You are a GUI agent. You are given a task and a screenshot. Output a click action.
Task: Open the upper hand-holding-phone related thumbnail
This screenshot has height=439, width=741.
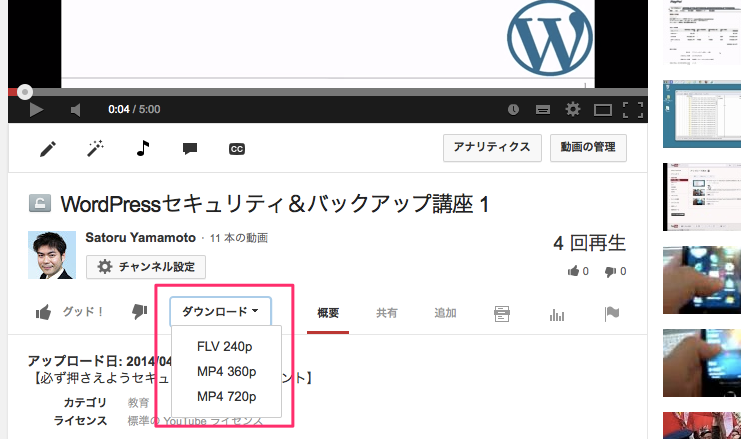click(702, 280)
